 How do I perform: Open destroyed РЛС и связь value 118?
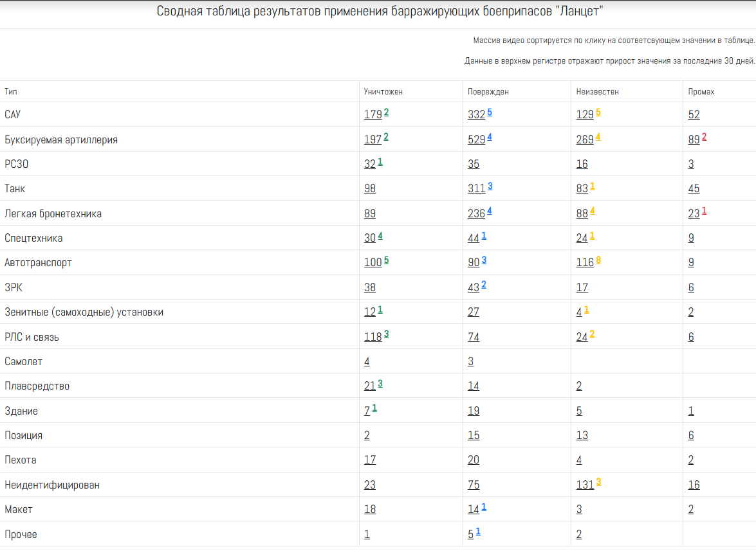(x=373, y=337)
